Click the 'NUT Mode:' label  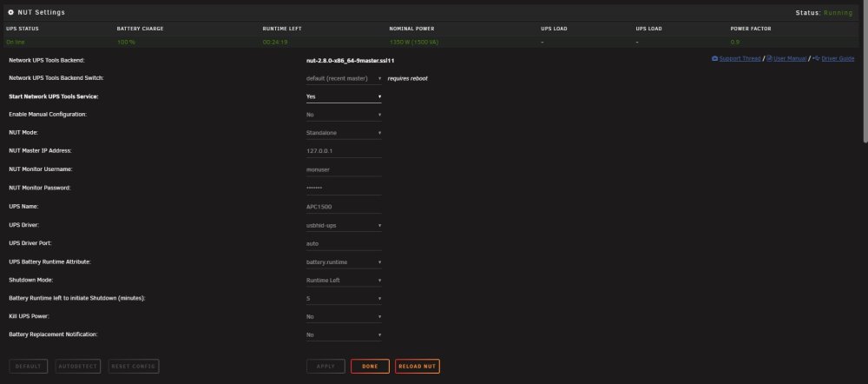tap(23, 133)
